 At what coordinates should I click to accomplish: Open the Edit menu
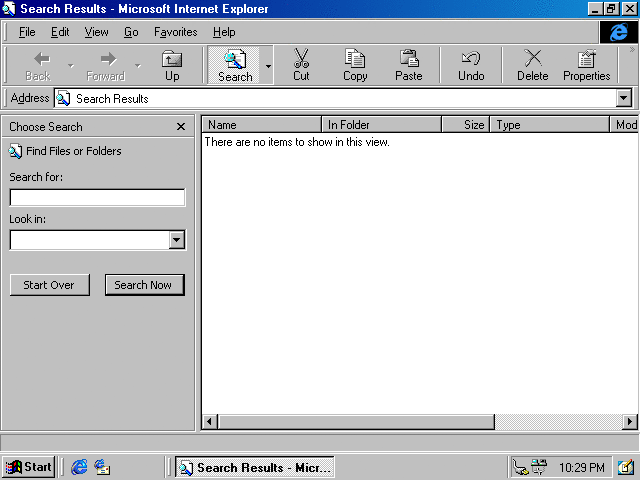[x=60, y=32]
